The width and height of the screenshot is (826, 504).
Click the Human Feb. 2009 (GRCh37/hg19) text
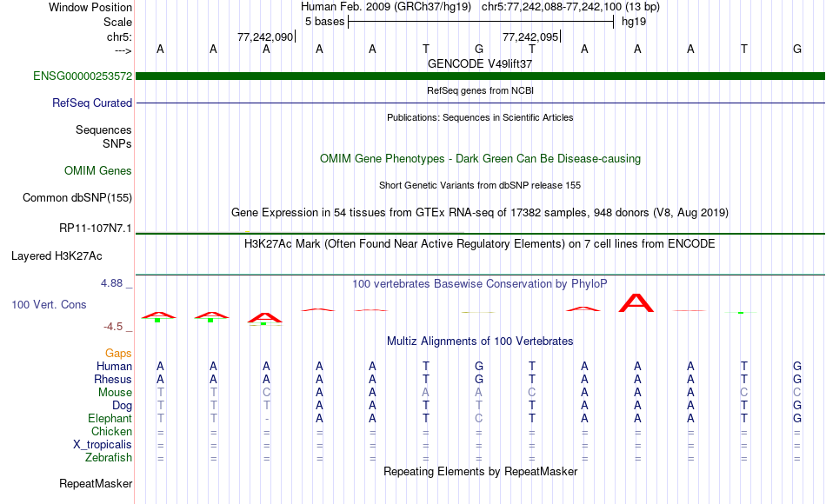tap(385, 7)
